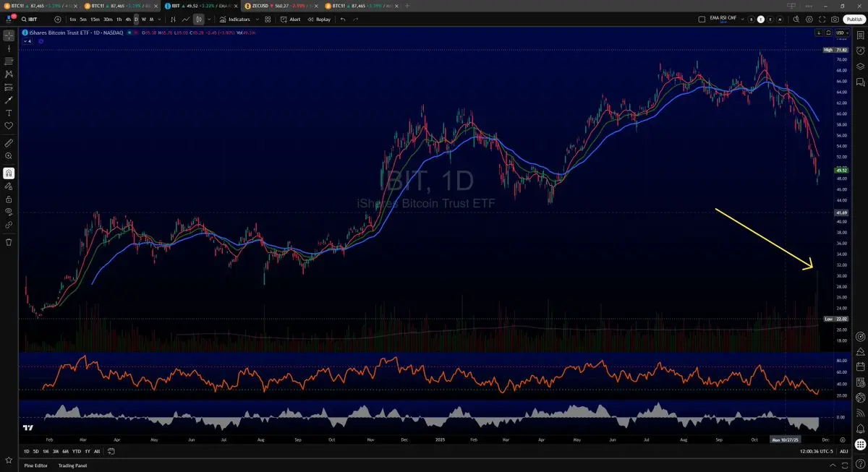Open the layout setup square icon

pyautogui.click(x=702, y=20)
